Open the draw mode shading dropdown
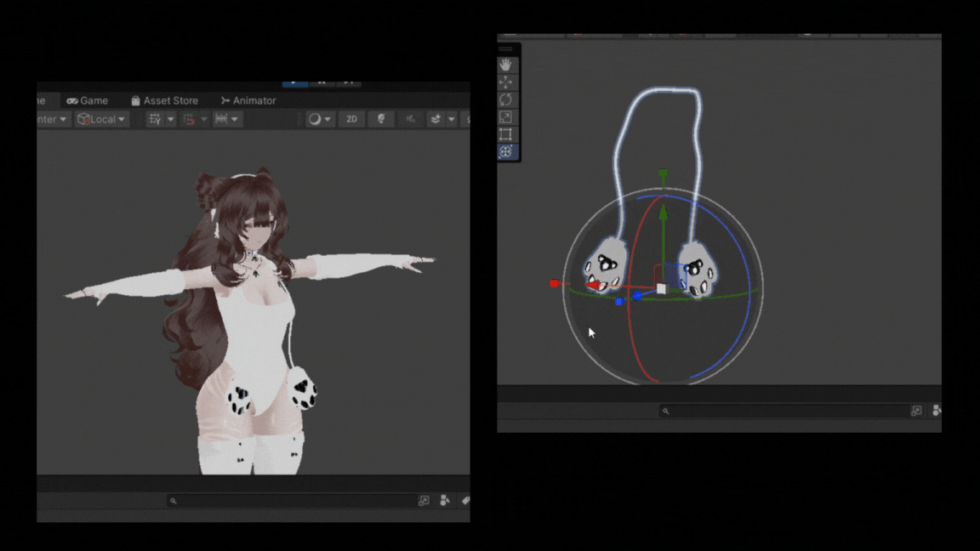The image size is (980, 551). (x=320, y=119)
